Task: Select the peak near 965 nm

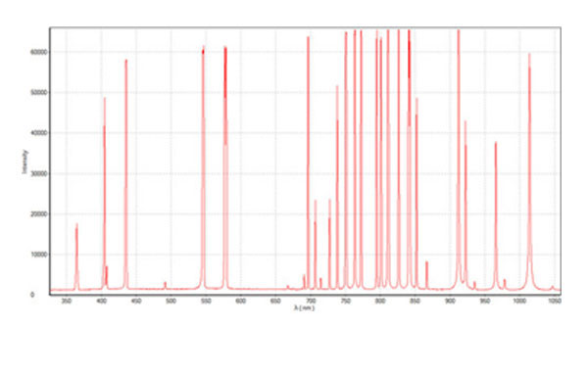Action: click(x=496, y=215)
